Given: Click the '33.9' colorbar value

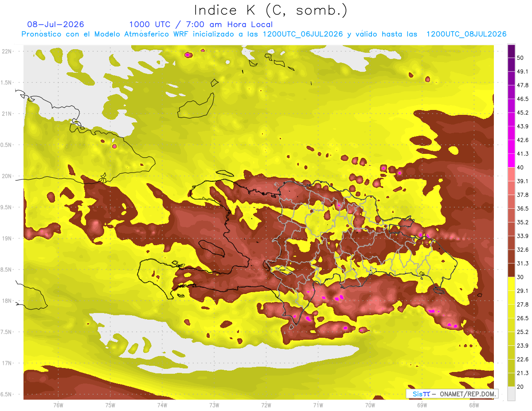Looking at the screenshot, I should point(523,236).
